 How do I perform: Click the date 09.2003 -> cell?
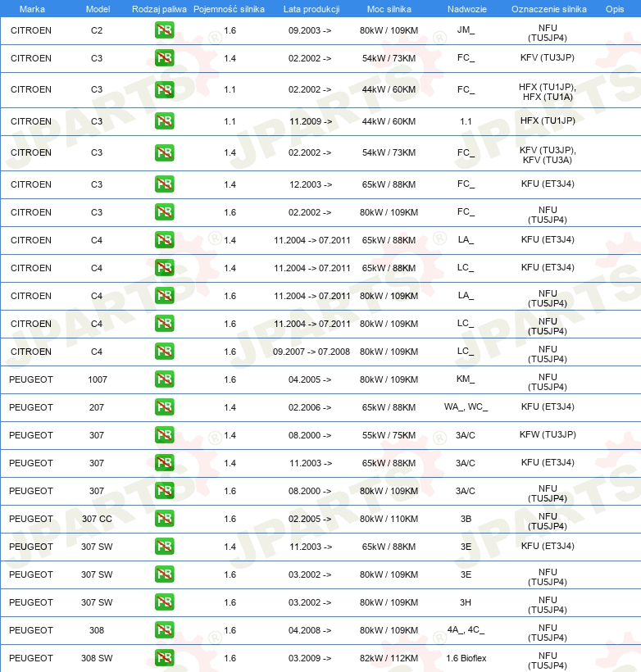pos(310,30)
